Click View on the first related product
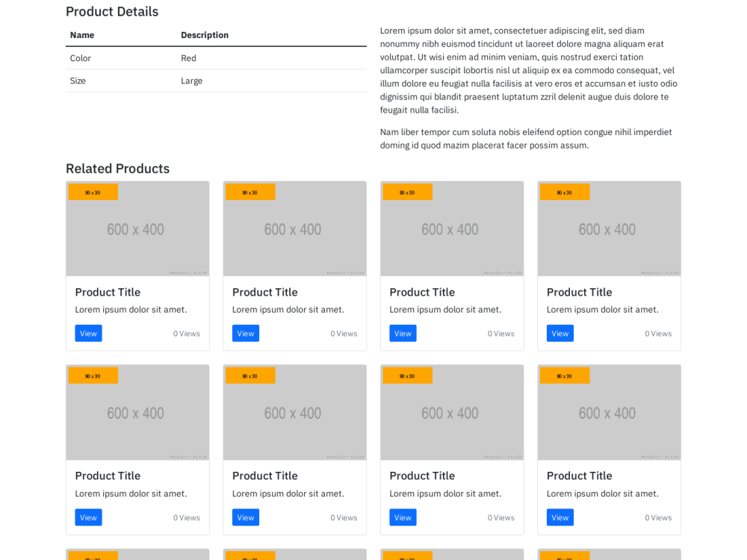Screen dimensions: 747x560 (88, 333)
